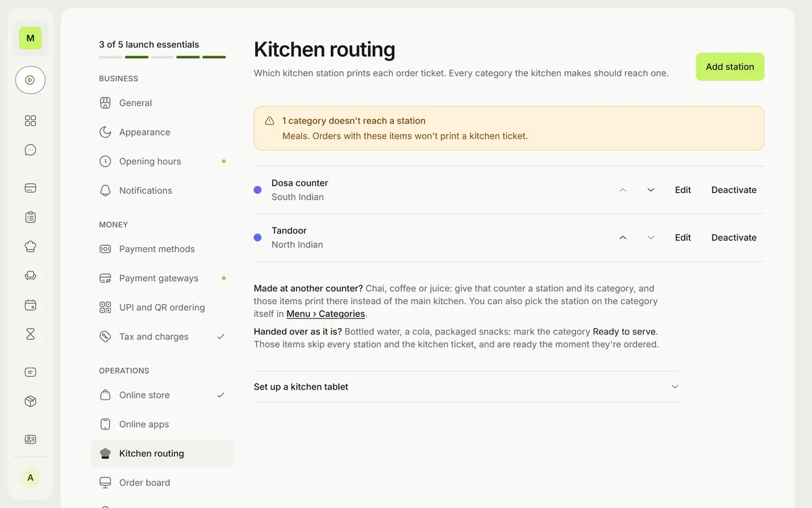Image resolution: width=812 pixels, height=508 pixels.
Task: Click the launch essentials progress bar
Action: coord(162,57)
